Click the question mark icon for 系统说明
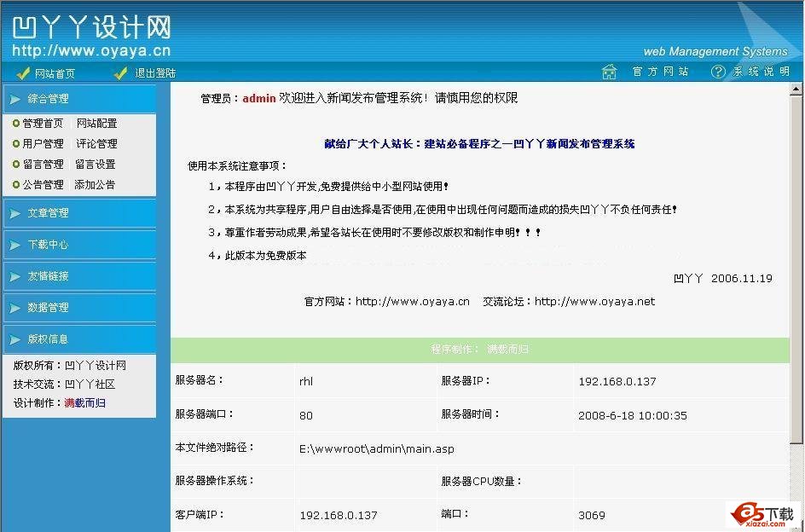The width and height of the screenshot is (805, 532). [x=718, y=72]
